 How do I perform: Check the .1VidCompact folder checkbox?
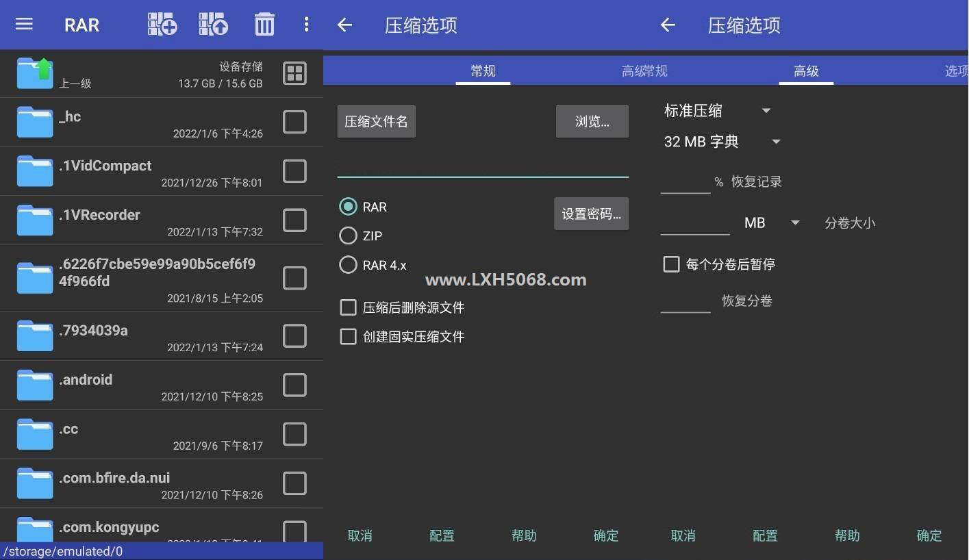[294, 171]
